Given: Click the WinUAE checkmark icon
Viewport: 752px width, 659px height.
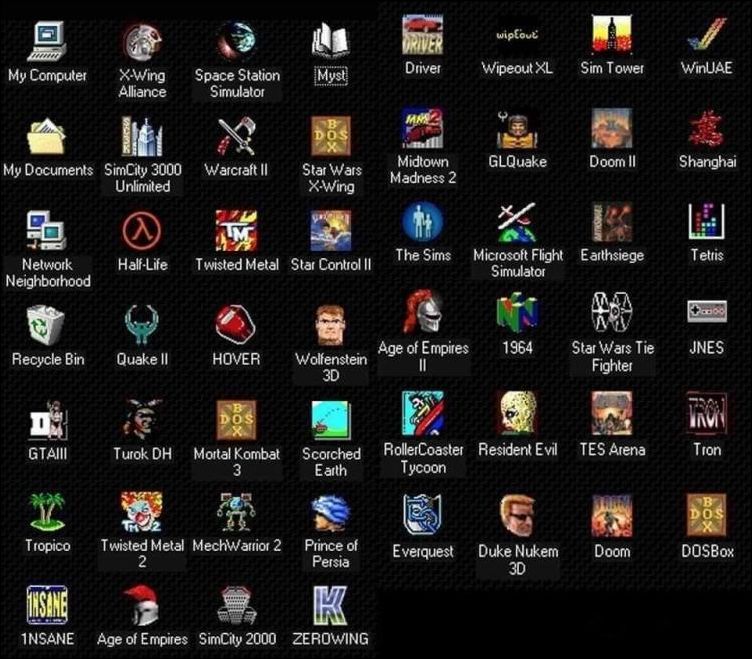Looking at the screenshot, I should [x=706, y=35].
